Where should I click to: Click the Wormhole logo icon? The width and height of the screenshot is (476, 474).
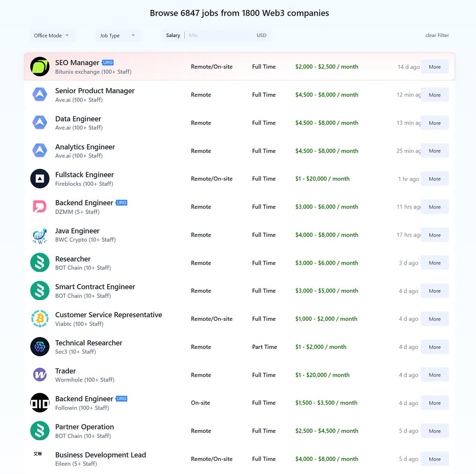coord(40,375)
